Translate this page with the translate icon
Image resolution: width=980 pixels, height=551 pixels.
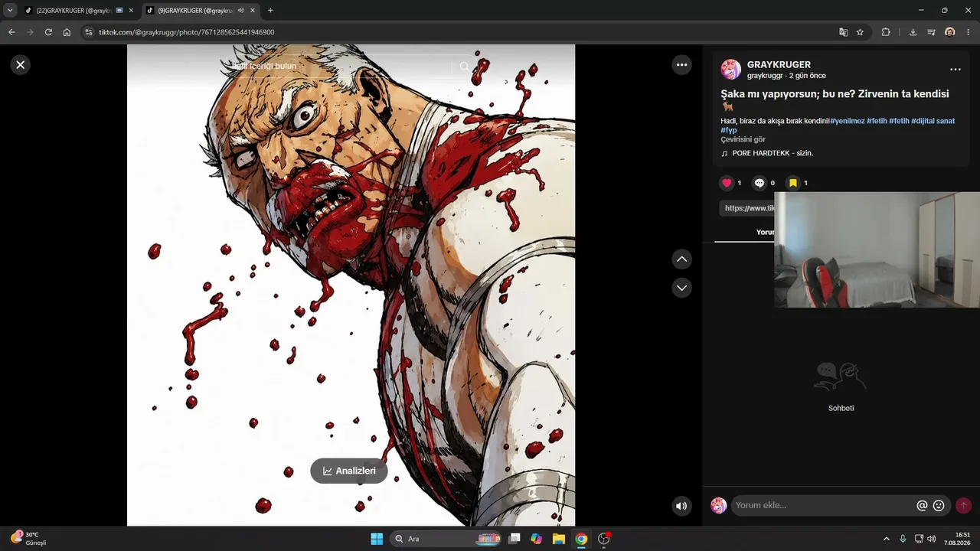843,32
